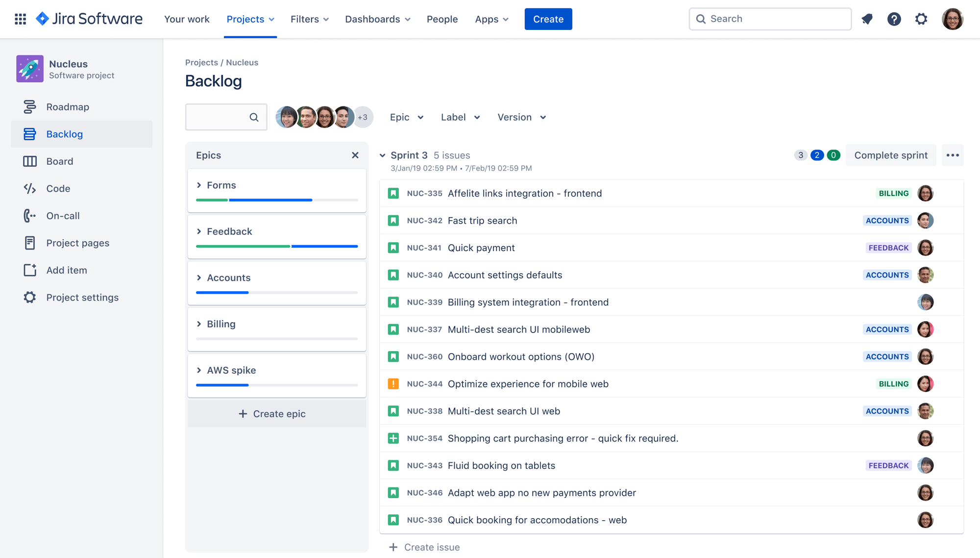
Task: Click the Roadmap icon in sidebar
Action: click(x=28, y=106)
